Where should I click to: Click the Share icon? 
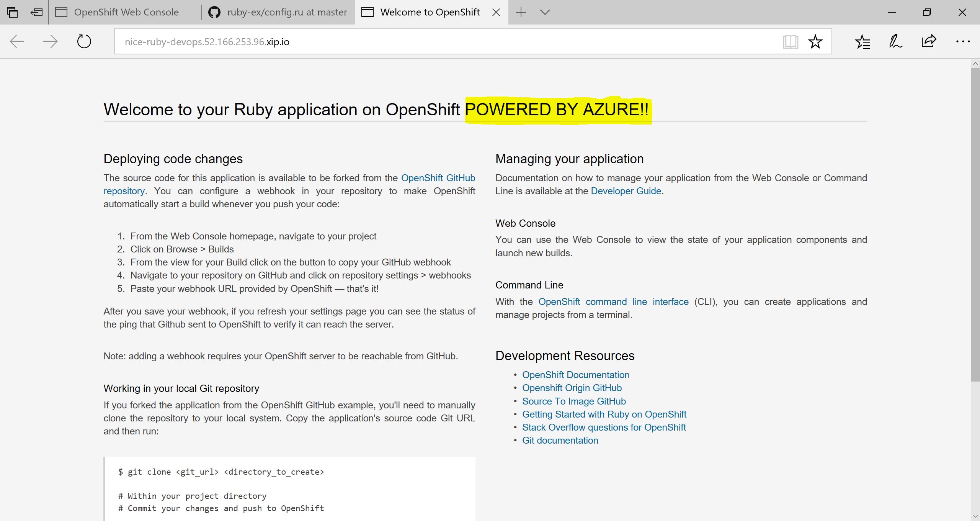click(929, 41)
